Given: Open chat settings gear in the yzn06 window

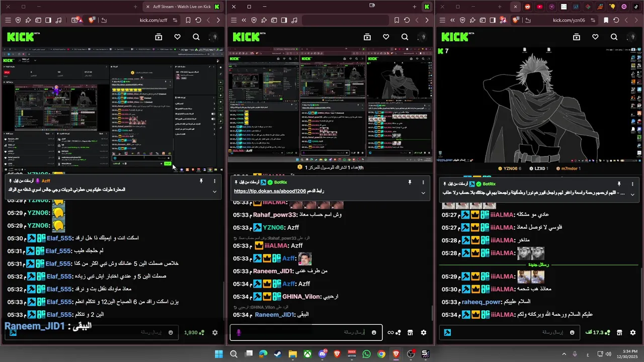Looking at the screenshot, I should point(633,332).
